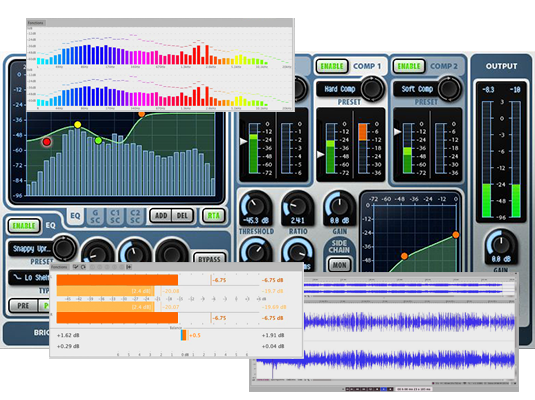
Task: Disable the EQ section ENABLE button
Action: 24,226
